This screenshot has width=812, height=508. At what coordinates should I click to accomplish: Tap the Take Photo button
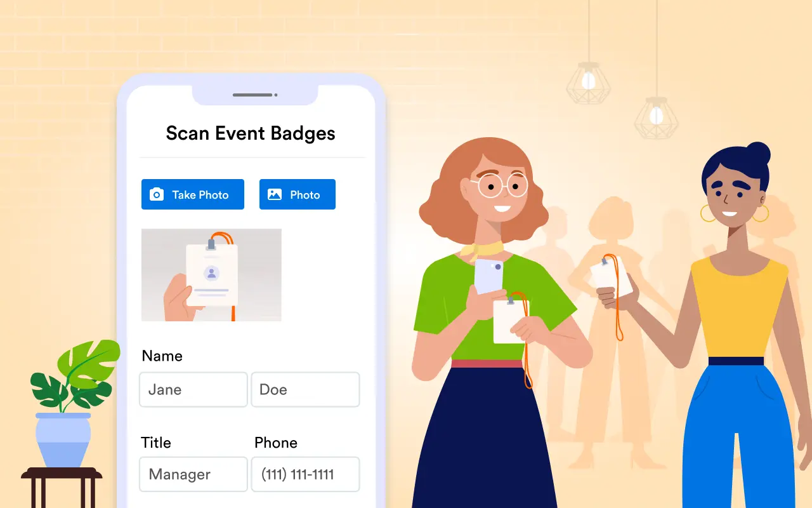(193, 194)
